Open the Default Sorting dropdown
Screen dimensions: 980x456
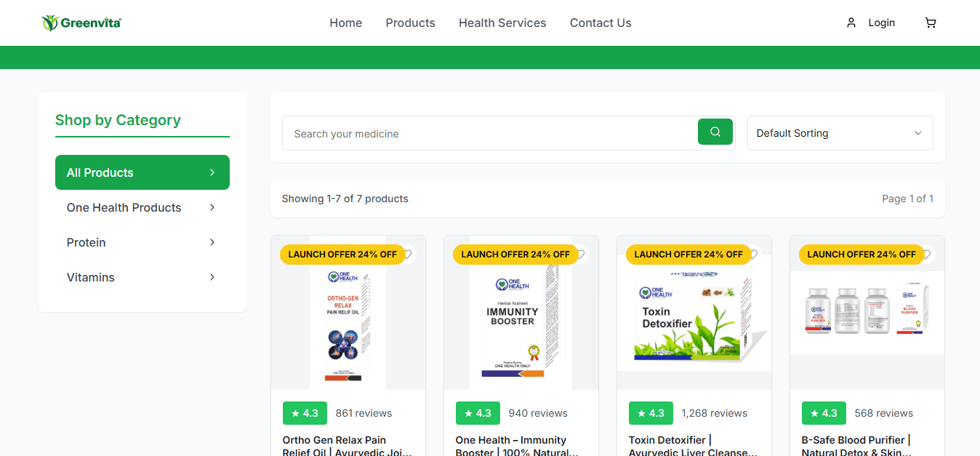pyautogui.click(x=840, y=133)
